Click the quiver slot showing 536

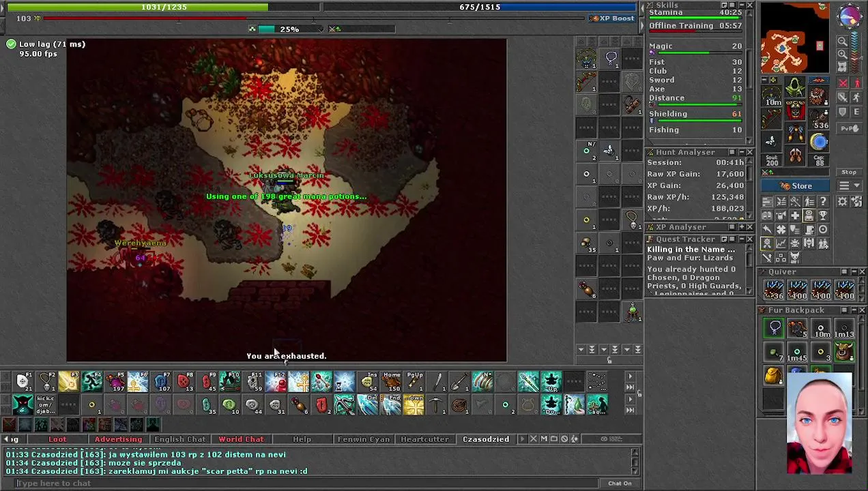click(819, 118)
